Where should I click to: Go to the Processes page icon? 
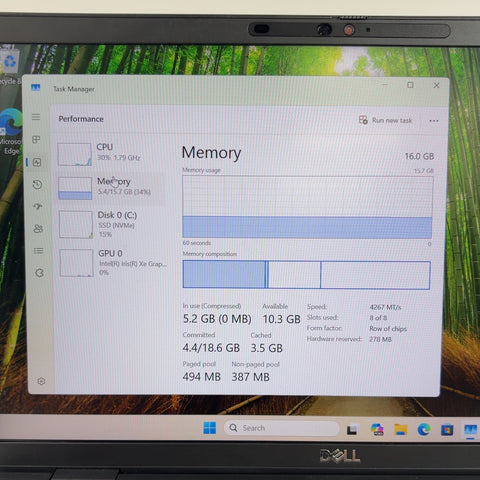tap(36, 139)
